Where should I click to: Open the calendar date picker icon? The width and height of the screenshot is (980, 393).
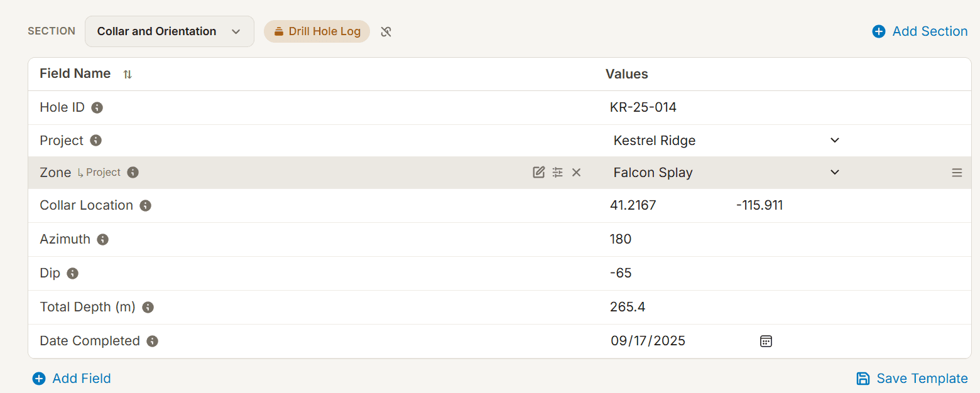coord(766,341)
